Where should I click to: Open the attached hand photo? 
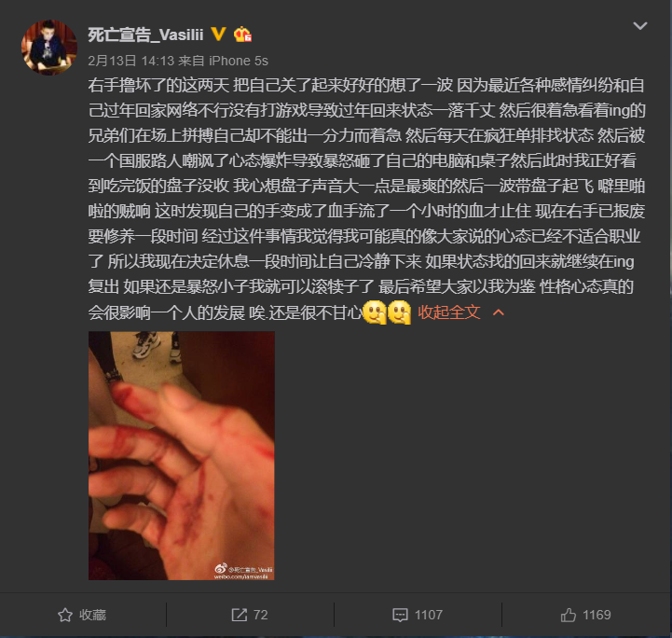coord(182,455)
